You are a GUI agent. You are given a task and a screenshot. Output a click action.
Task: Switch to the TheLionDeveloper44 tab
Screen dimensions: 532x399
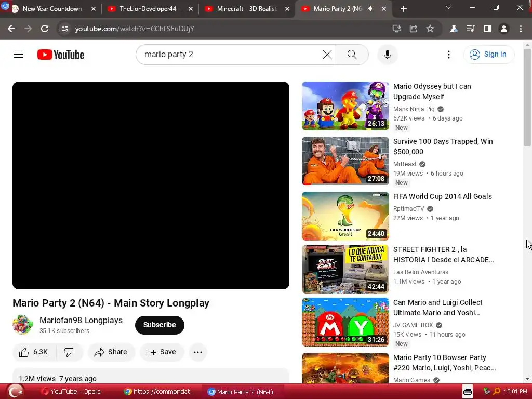[149, 9]
